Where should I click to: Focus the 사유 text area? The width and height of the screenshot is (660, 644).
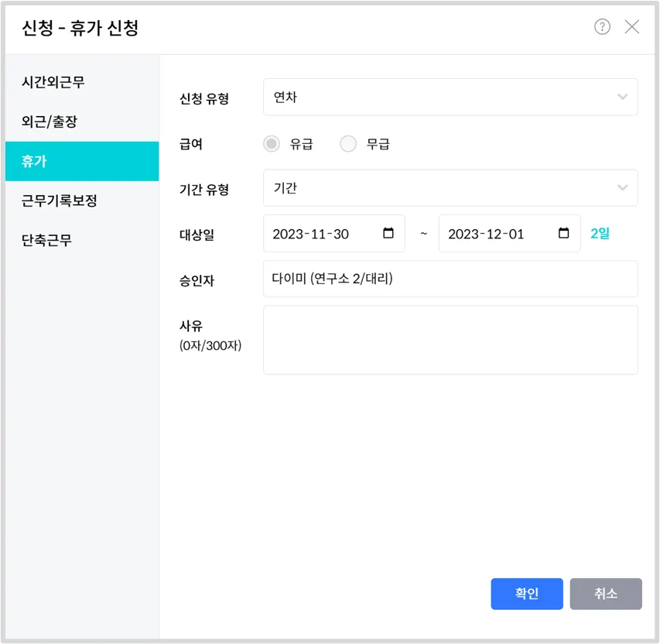(x=450, y=340)
